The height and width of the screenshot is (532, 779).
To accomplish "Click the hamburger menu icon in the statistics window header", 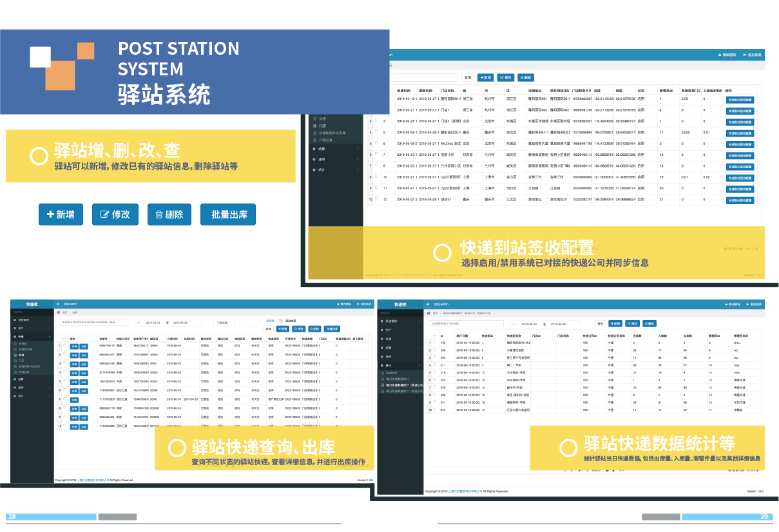I will (x=427, y=304).
